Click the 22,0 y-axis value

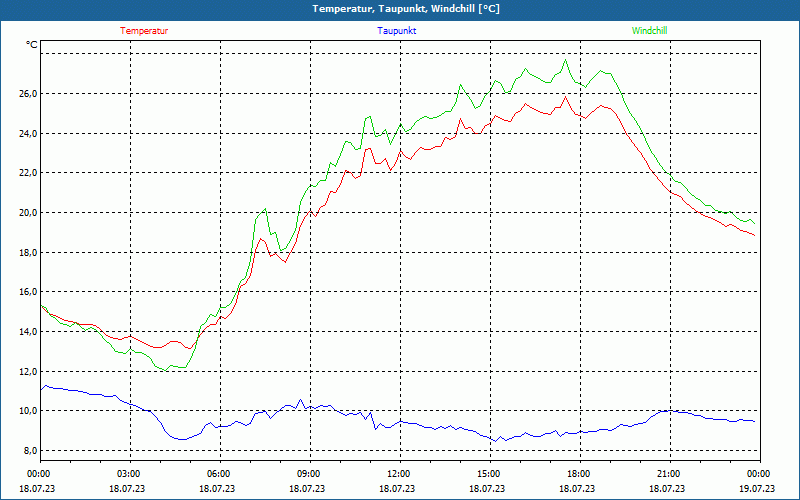coord(29,173)
